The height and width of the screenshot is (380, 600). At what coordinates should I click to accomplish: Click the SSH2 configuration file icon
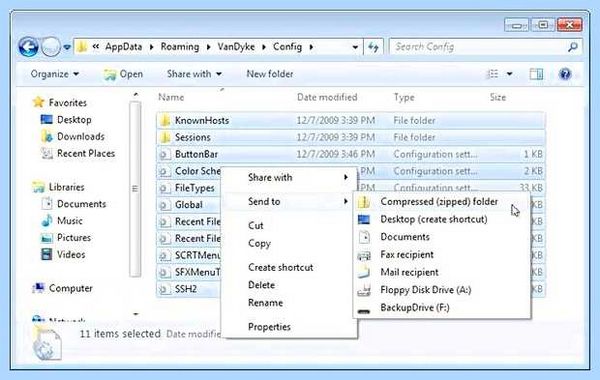point(165,289)
